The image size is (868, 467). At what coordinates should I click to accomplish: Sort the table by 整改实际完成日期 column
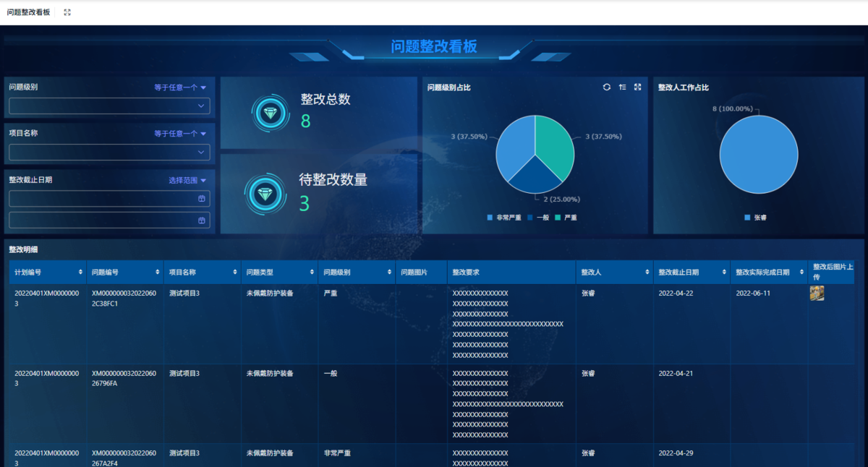802,273
